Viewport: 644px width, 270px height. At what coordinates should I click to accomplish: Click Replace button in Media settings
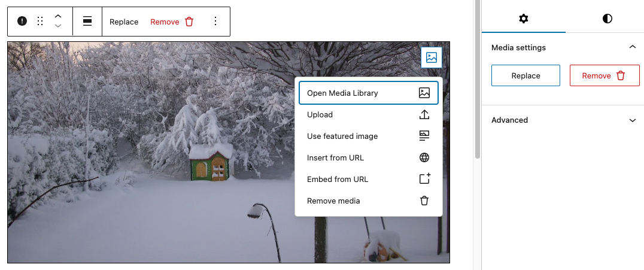525,75
